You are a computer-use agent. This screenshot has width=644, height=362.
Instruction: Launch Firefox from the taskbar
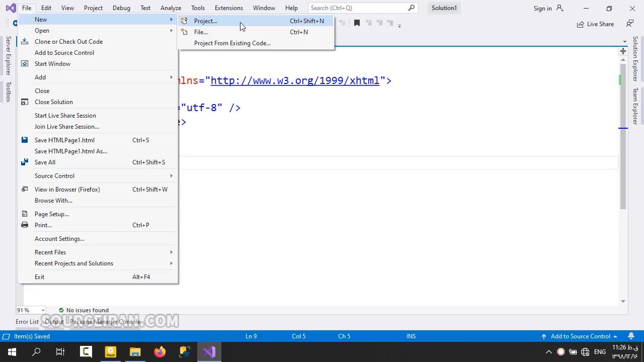[159, 352]
